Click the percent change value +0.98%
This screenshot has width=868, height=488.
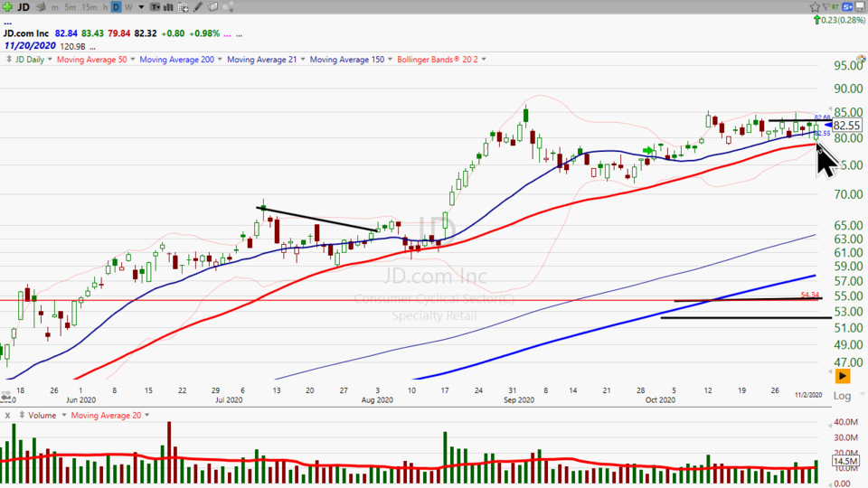[204, 33]
